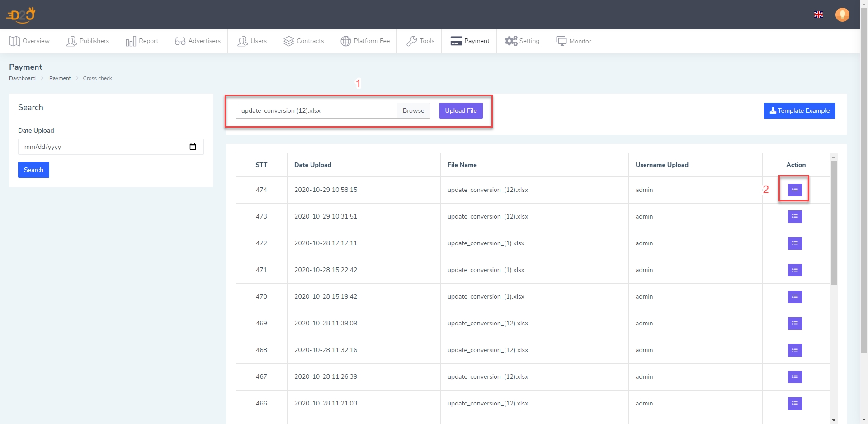Go to the Publishers menu tab
Screen dimensions: 868x424
pyautogui.click(x=88, y=41)
